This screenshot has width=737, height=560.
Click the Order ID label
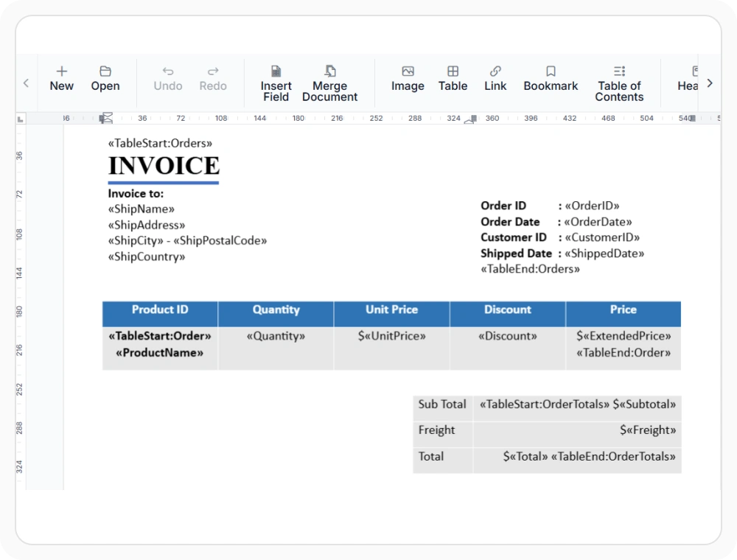(503, 206)
